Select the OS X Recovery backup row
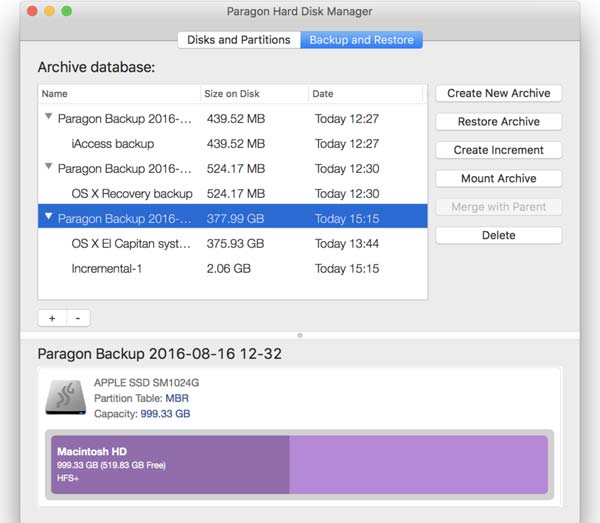The image size is (600, 523). (x=233, y=194)
